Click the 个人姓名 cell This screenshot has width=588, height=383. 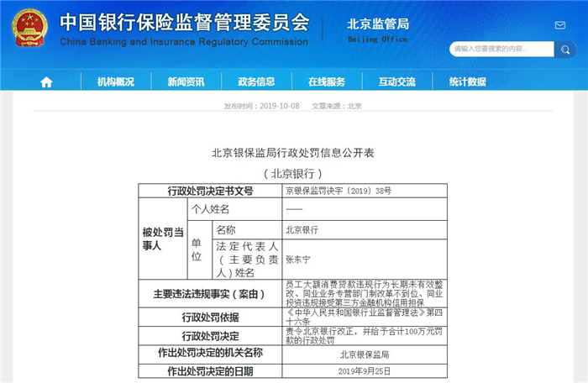coord(234,209)
